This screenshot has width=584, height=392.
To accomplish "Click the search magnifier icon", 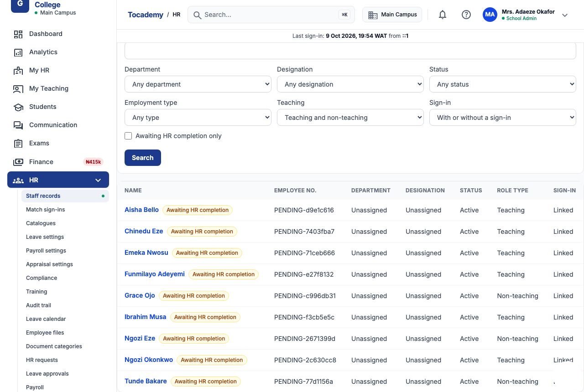I will [x=198, y=15].
